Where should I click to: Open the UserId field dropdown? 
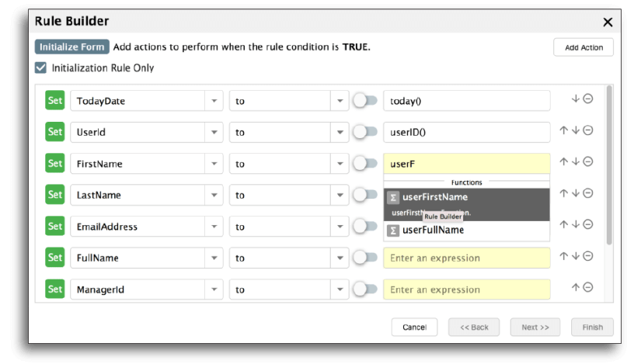pyautogui.click(x=214, y=132)
